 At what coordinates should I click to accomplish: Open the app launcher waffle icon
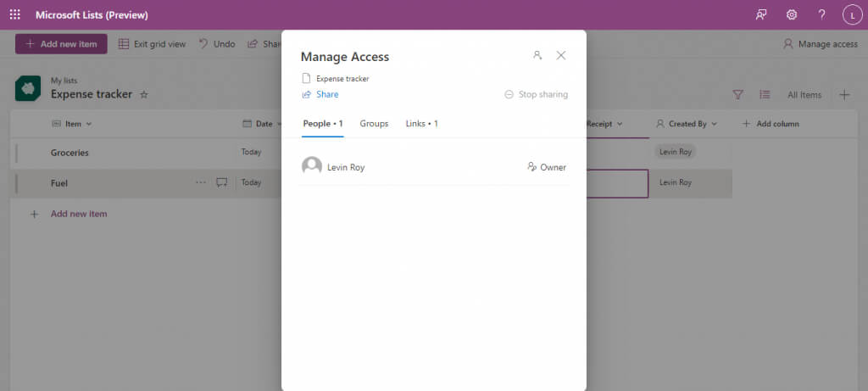click(14, 14)
